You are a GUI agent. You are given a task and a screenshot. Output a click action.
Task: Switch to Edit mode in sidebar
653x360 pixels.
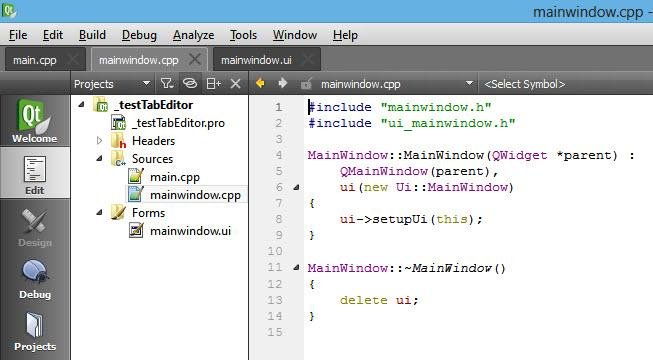(35, 172)
